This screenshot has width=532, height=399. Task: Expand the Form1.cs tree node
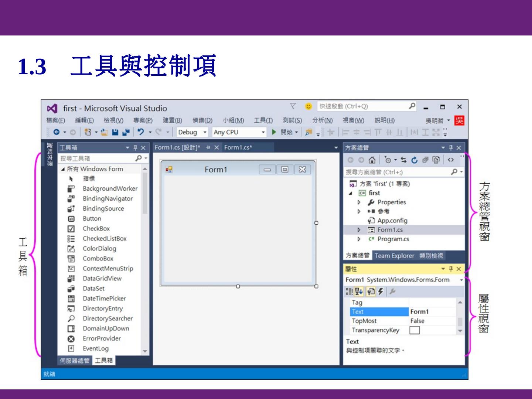359,230
